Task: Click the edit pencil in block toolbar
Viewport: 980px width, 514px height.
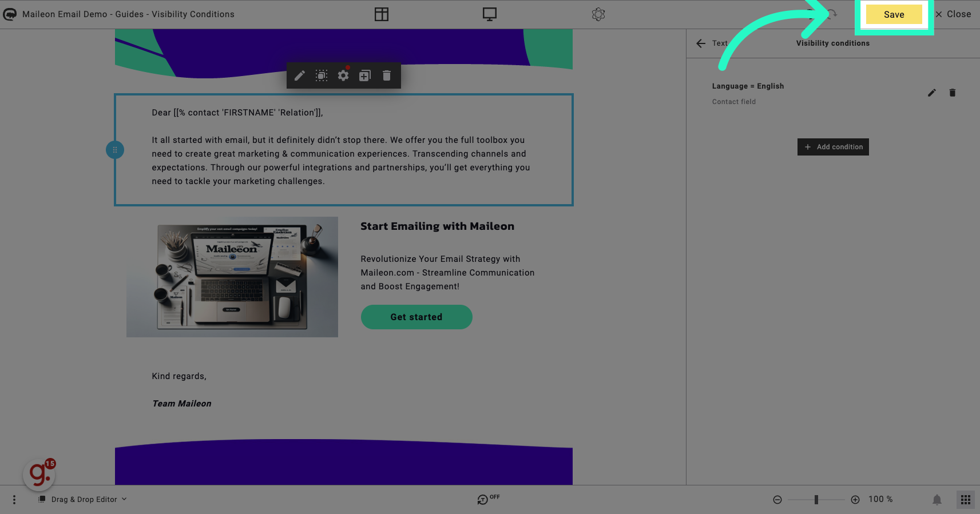Action: coord(300,75)
